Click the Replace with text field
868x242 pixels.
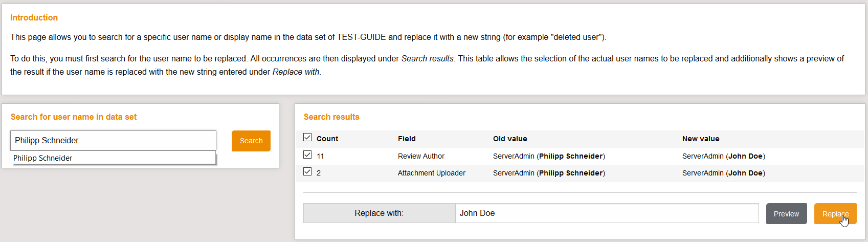[x=607, y=213]
